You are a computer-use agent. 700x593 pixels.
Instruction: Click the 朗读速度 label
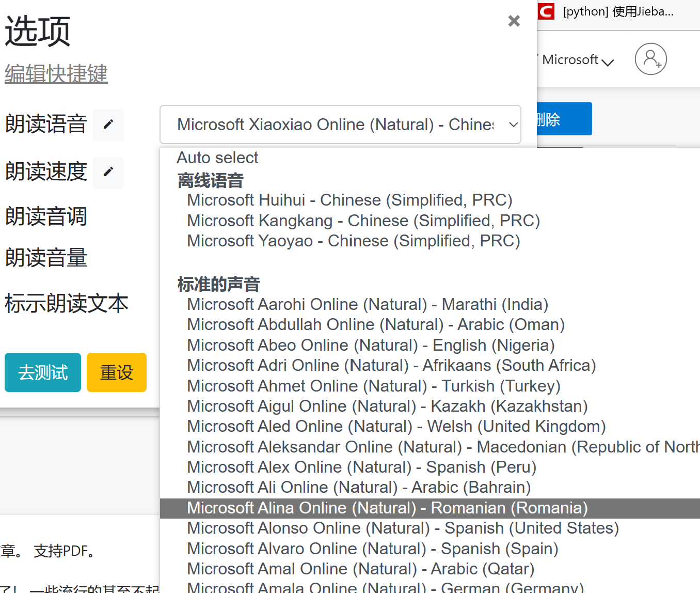coord(46,172)
